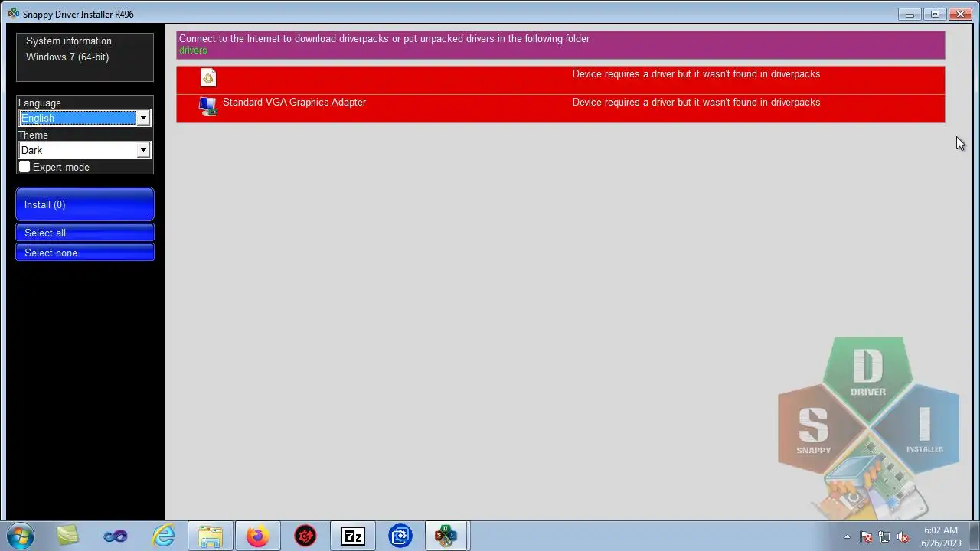Click the Select none button
This screenshot has width=980, height=551.
pyautogui.click(x=85, y=253)
